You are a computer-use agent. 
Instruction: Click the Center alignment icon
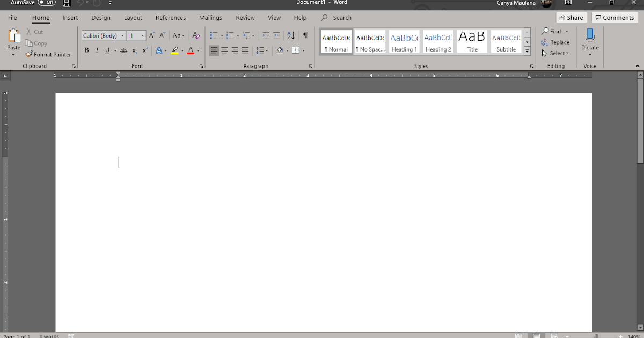pyautogui.click(x=224, y=50)
